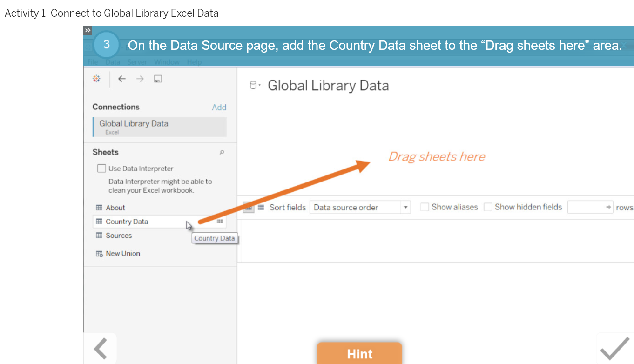Click the Sheets heading

click(106, 152)
